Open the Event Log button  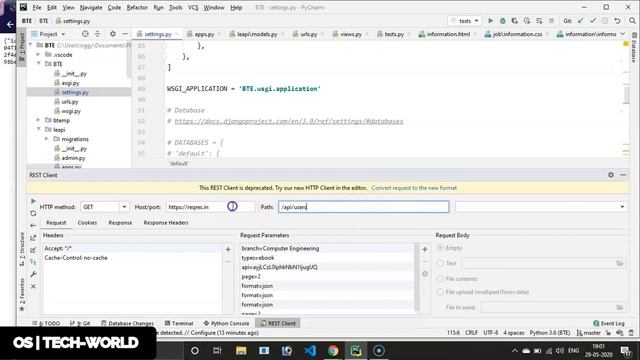(x=609, y=323)
